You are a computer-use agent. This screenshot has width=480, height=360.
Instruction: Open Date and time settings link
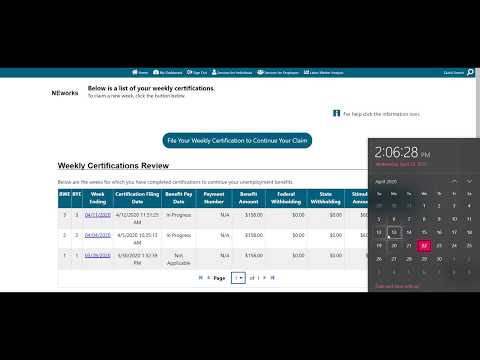coord(397,286)
